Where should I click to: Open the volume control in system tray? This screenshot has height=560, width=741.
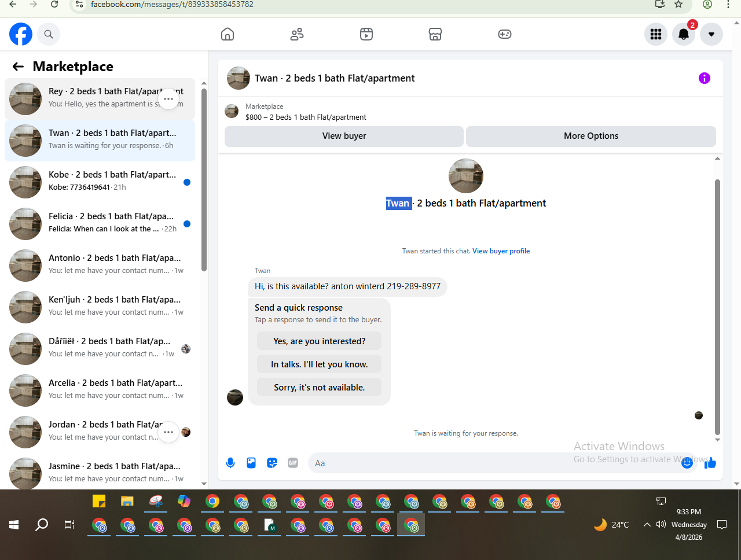pos(661,525)
